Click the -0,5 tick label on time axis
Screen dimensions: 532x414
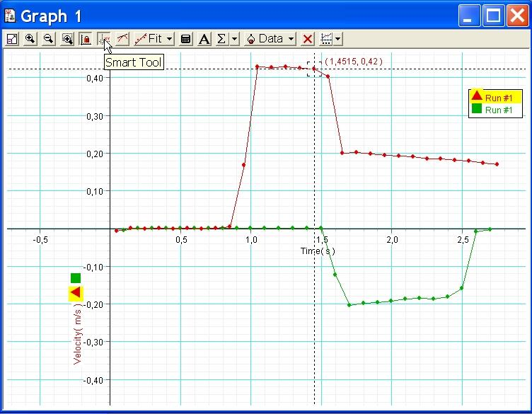pos(40,240)
